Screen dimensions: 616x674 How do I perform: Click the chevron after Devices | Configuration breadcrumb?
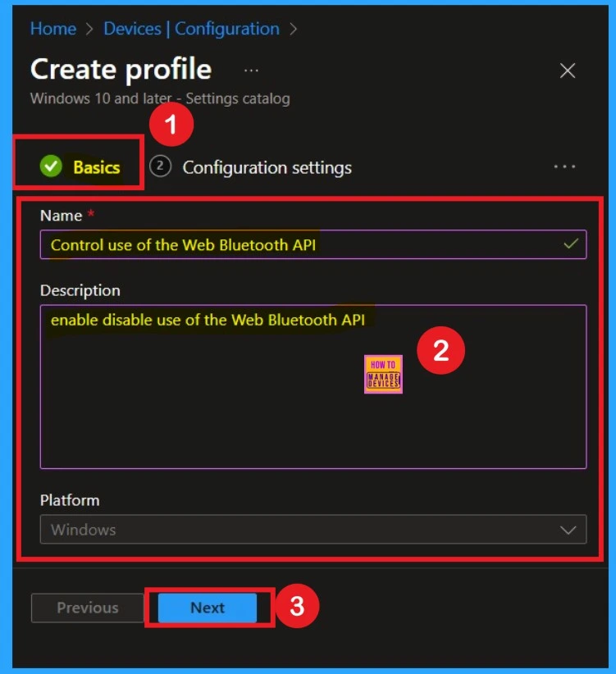[293, 30]
